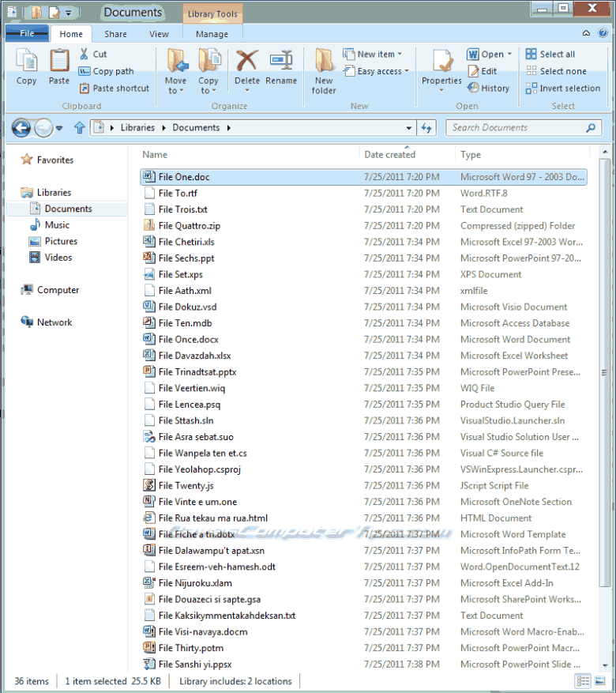Open the New item dropdown

400,55
